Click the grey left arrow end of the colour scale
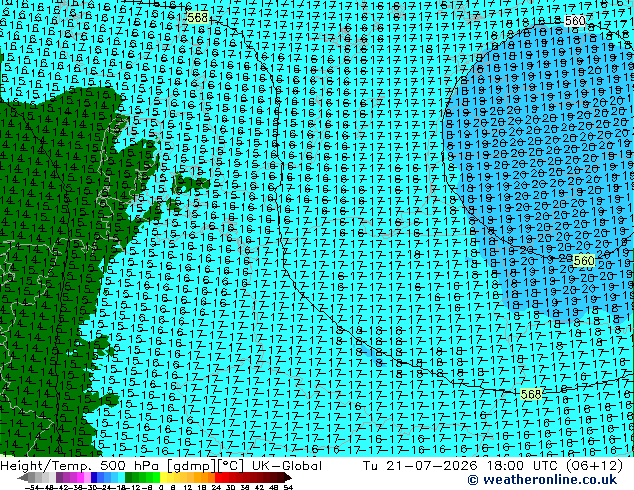634x490 pixels. (x=22, y=478)
